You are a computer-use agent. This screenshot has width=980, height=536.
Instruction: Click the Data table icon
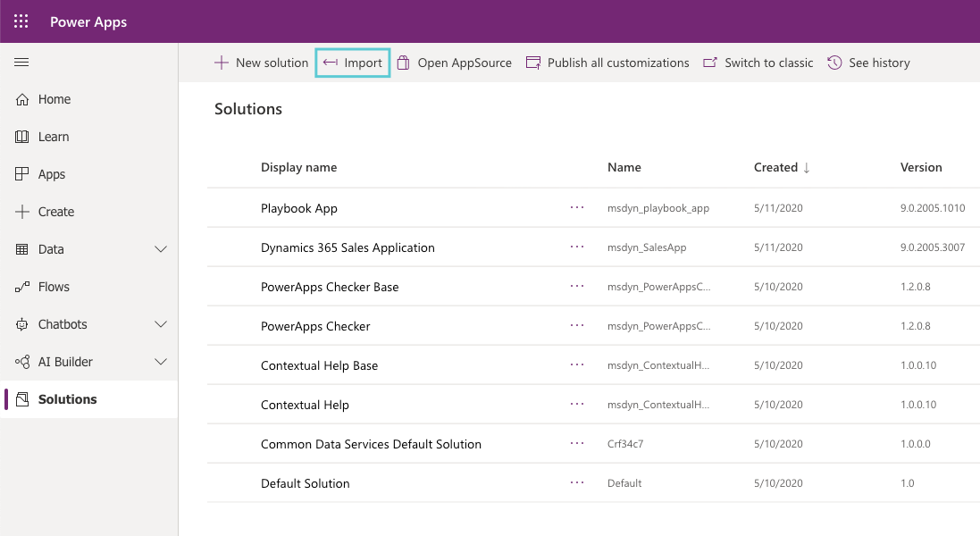click(x=21, y=249)
